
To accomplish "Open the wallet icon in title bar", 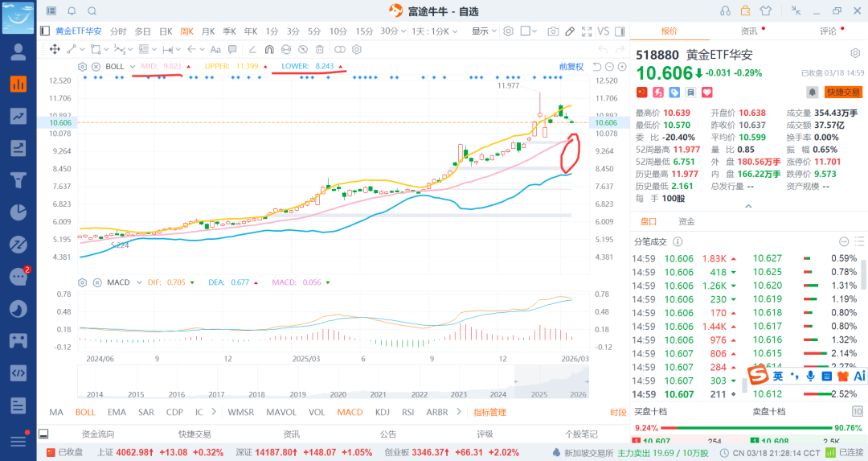I will [746, 10].
